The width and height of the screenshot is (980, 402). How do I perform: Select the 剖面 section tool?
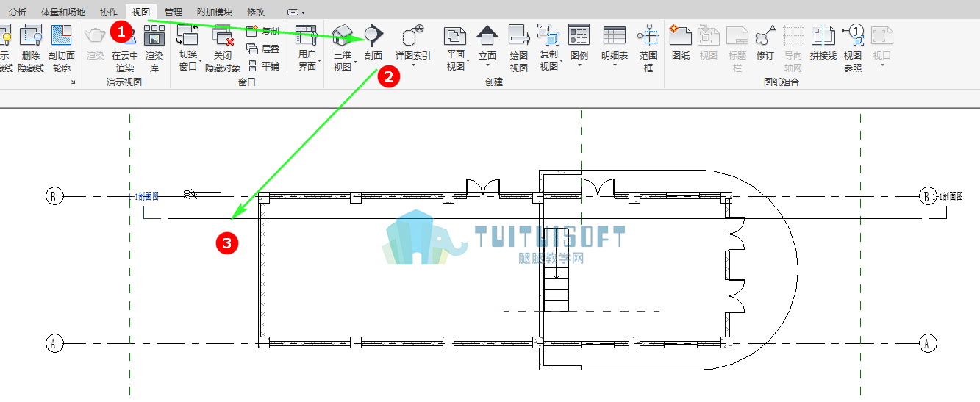click(373, 42)
